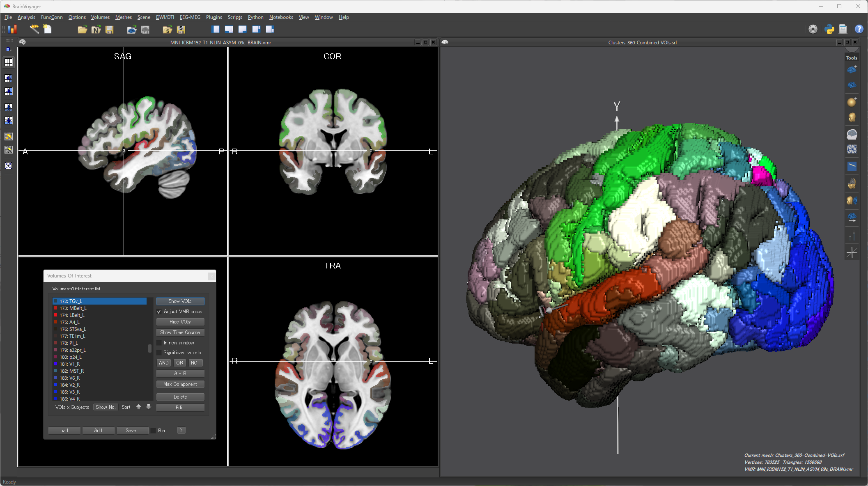Screen dimensions: 868x486
Task: Click the Show Time Course button
Action: tap(180, 332)
